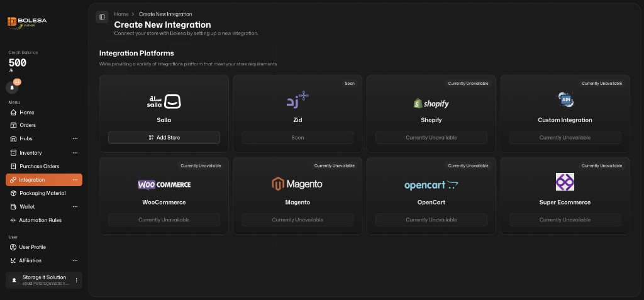Open the notifications bell
This screenshot has width=644, height=300.
point(12,87)
